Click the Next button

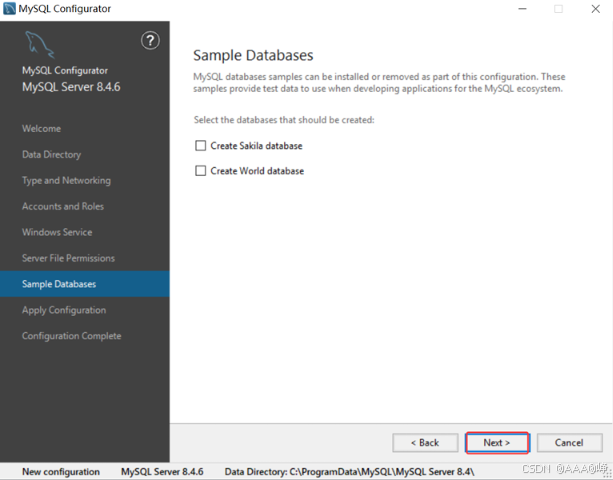click(x=497, y=443)
